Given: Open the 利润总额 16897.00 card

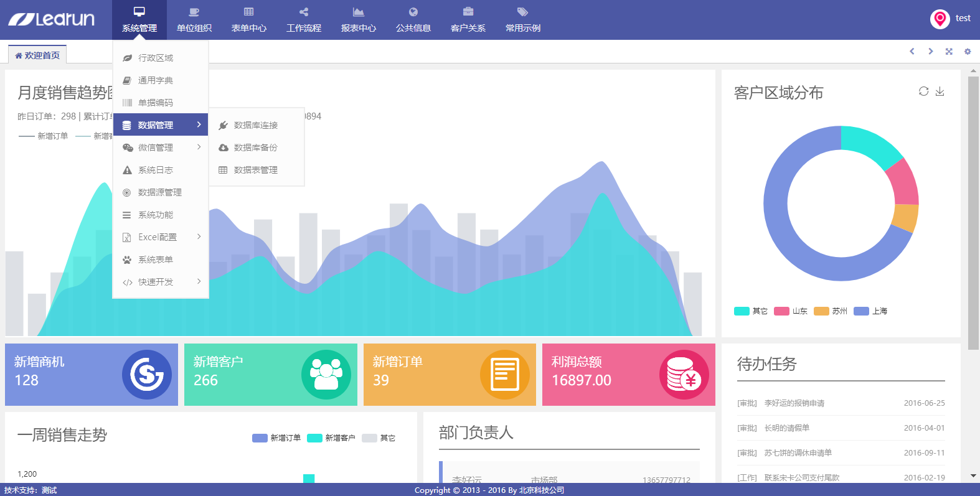Looking at the screenshot, I should click(629, 375).
